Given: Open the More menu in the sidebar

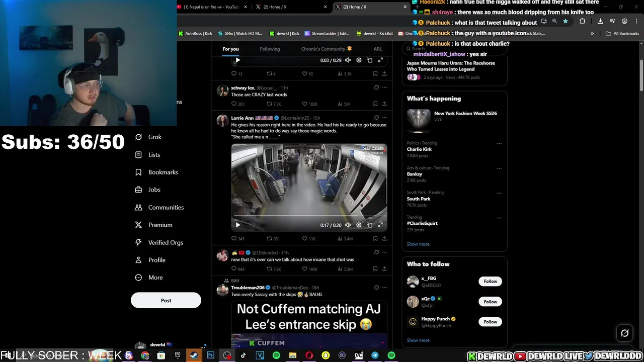Looking at the screenshot, I should coord(149,278).
